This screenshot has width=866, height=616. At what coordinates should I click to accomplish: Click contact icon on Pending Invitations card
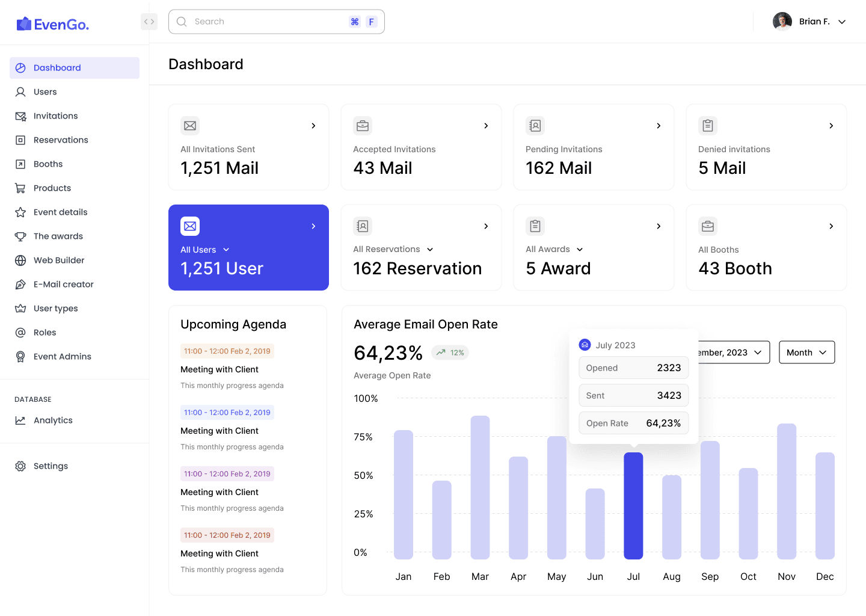(x=535, y=126)
